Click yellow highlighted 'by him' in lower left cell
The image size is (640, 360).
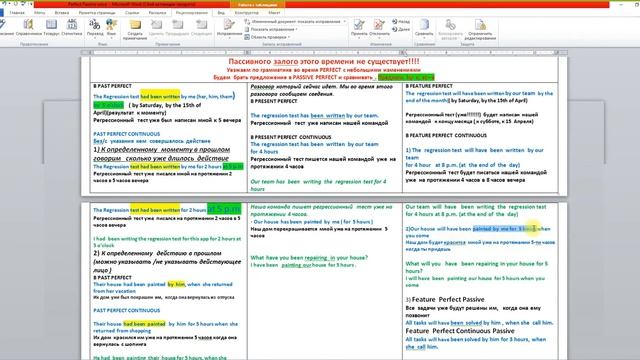176,284
